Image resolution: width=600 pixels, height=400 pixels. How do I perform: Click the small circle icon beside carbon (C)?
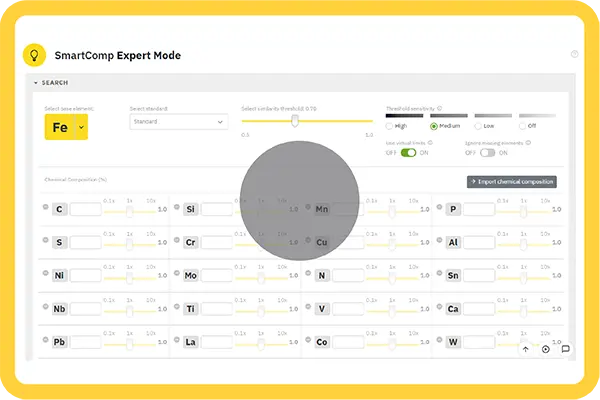(46, 208)
